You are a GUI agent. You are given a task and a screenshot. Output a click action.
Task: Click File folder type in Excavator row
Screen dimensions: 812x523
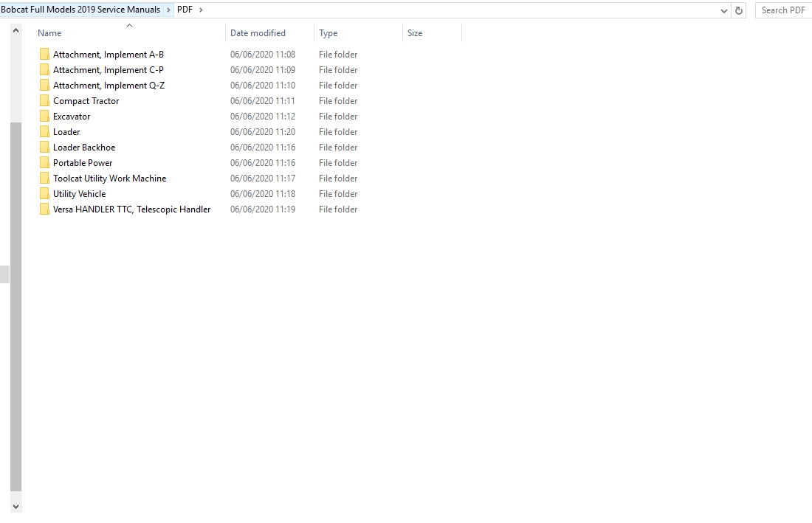[338, 117]
